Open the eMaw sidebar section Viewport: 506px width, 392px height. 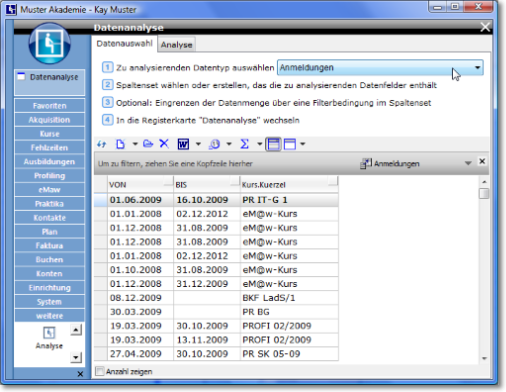50,190
